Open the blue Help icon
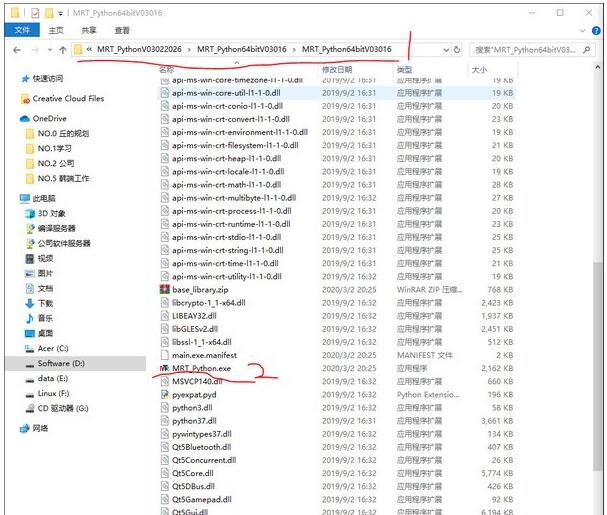This screenshot has width=607, height=515. pos(597,31)
